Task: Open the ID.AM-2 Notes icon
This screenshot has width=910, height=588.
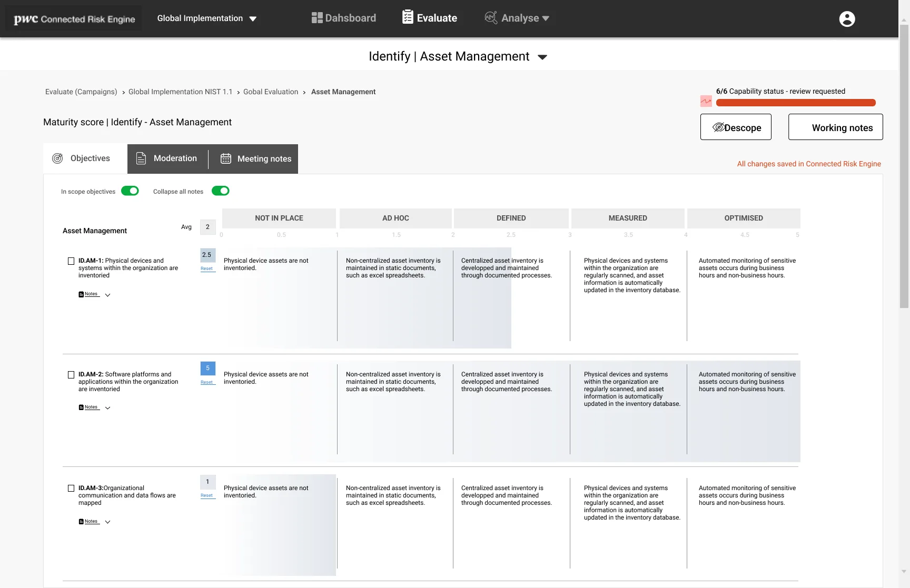Action: coord(81,407)
